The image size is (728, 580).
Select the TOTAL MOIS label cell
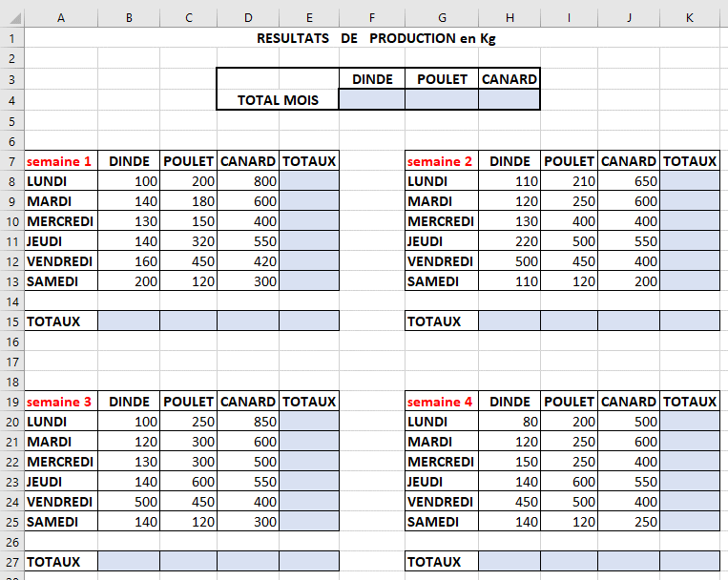tap(278, 99)
